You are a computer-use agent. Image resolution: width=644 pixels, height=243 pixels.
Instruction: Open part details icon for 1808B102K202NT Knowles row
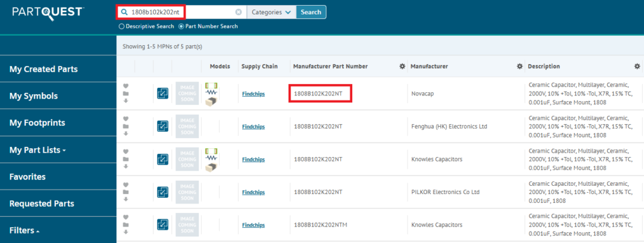[163, 159]
